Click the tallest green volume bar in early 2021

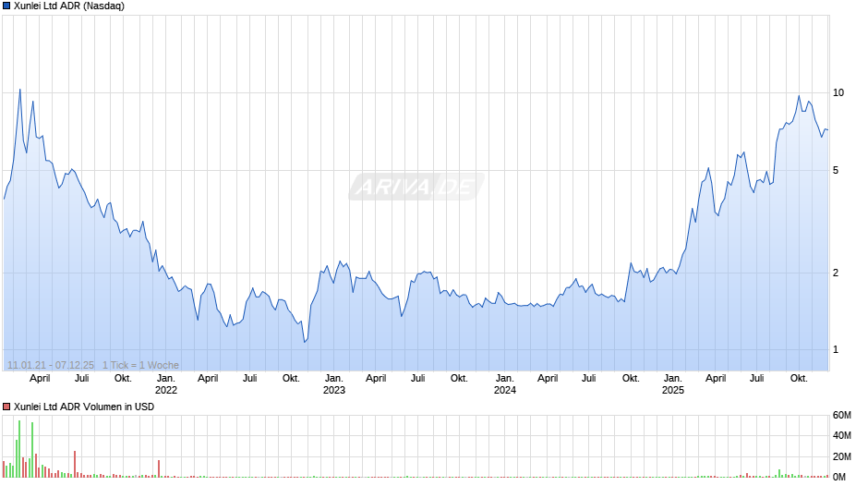coord(19,449)
